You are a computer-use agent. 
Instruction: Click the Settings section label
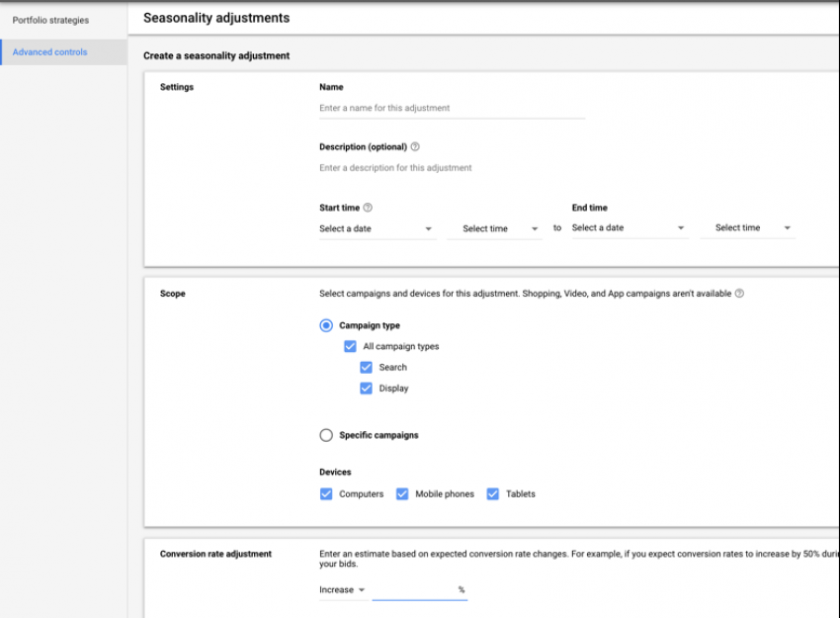click(x=177, y=87)
